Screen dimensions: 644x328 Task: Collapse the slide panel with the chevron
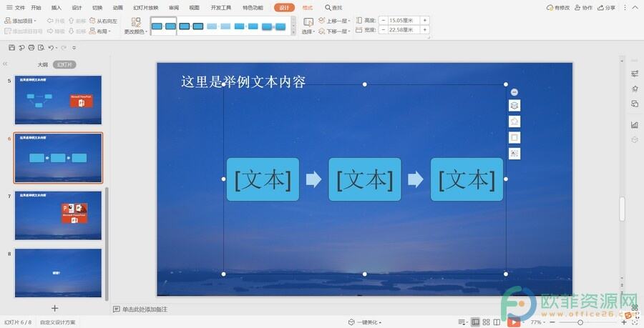point(5,64)
